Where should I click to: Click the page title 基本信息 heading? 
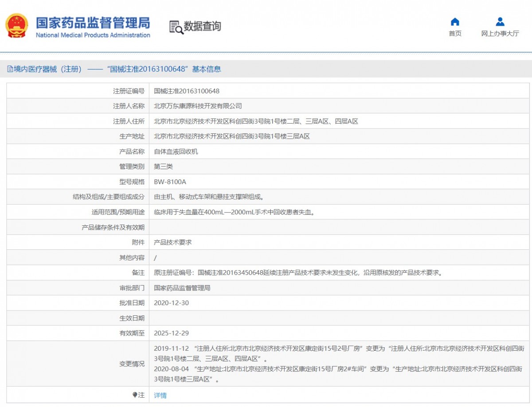click(x=206, y=69)
